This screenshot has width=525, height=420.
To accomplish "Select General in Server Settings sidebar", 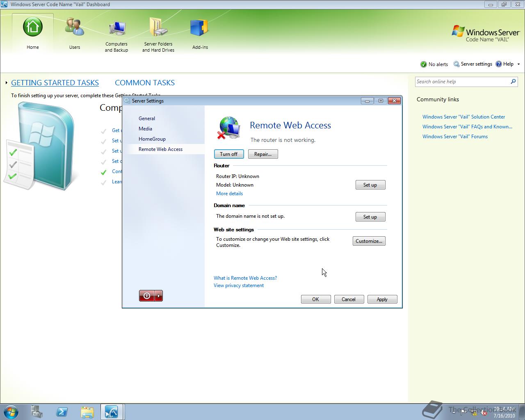I will coord(147,119).
